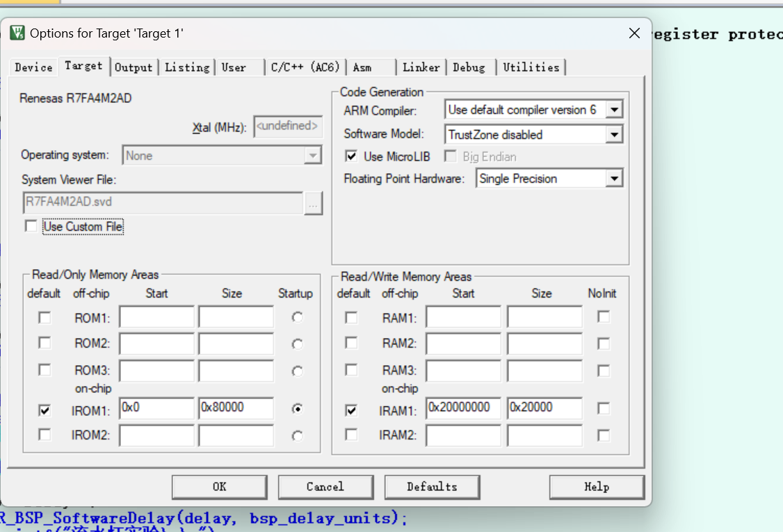Click the RAM1 Start field
Image resolution: width=783 pixels, height=532 pixels.
(x=463, y=317)
